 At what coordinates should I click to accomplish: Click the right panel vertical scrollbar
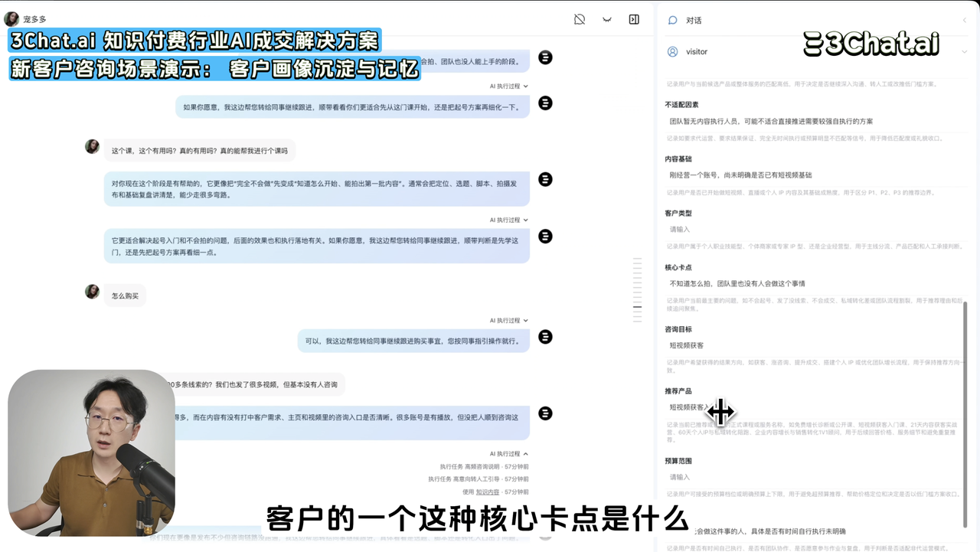tap(965, 413)
